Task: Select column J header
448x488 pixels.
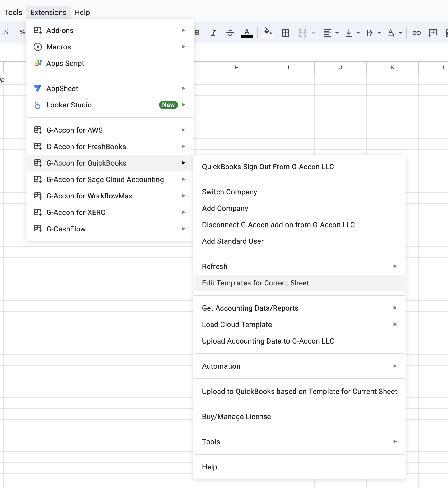Action: (341, 68)
